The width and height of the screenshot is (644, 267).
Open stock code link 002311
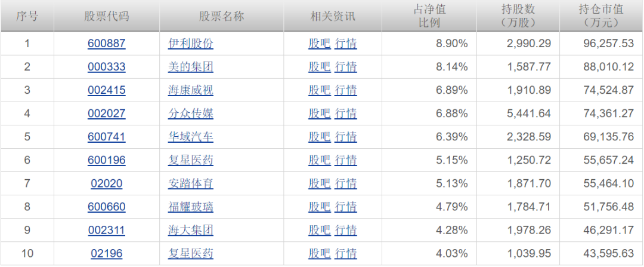(x=106, y=229)
